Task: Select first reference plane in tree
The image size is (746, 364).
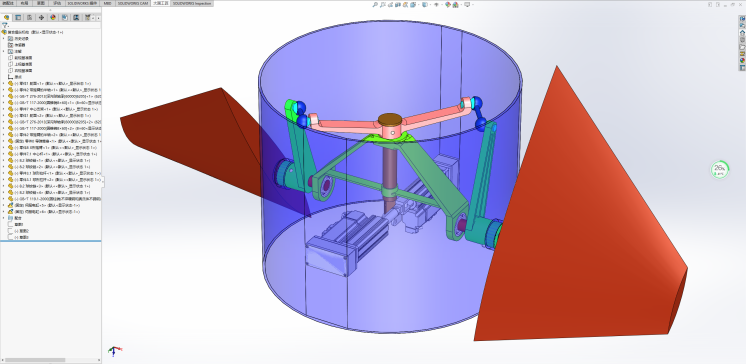Action: (20, 58)
